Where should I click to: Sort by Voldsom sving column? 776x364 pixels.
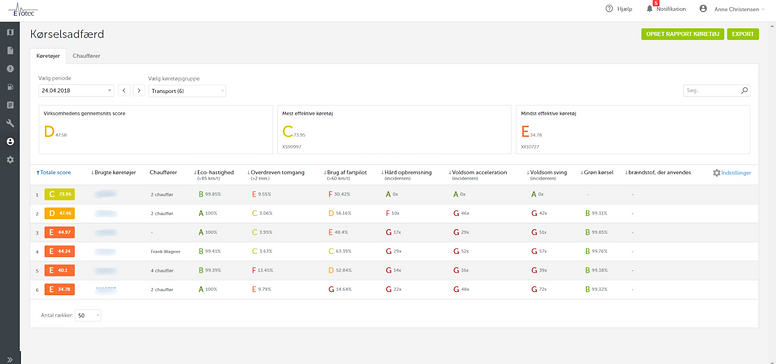tap(546, 173)
